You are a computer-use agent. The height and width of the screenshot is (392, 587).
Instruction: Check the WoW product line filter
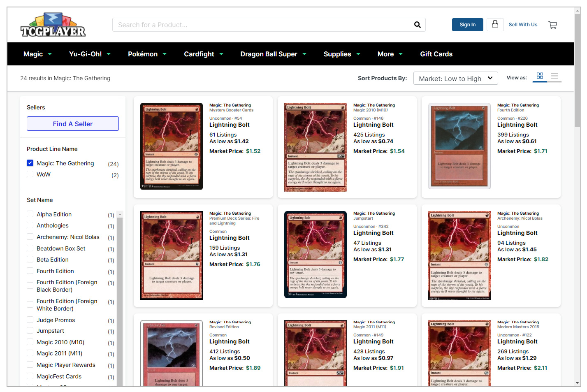(x=30, y=174)
